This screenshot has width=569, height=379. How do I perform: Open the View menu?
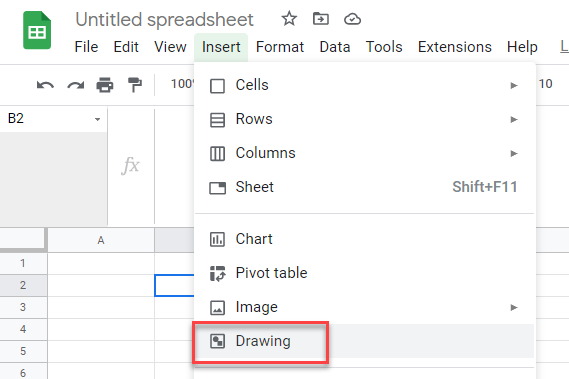pyautogui.click(x=170, y=47)
